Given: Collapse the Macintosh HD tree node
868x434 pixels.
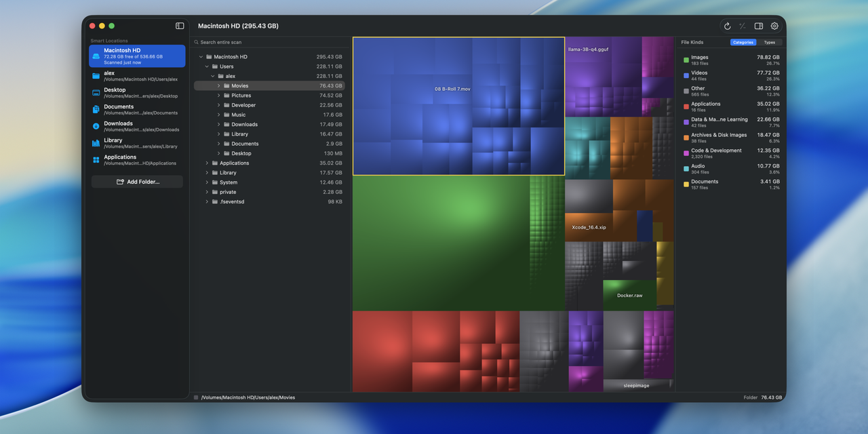Looking at the screenshot, I should 201,57.
